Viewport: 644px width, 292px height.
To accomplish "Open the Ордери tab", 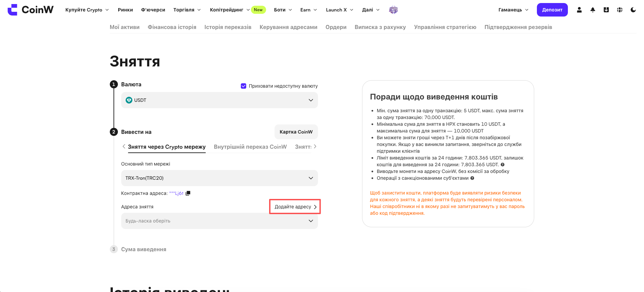I will click(x=336, y=27).
